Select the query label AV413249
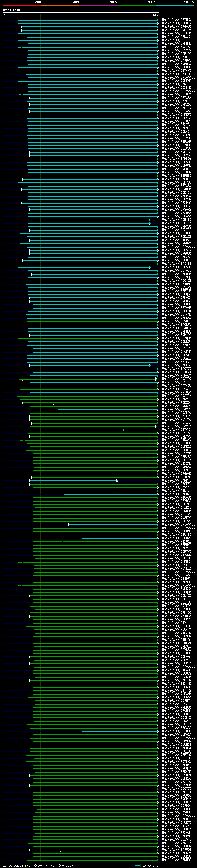197x868 pixels. pyautogui.click(x=11, y=10)
